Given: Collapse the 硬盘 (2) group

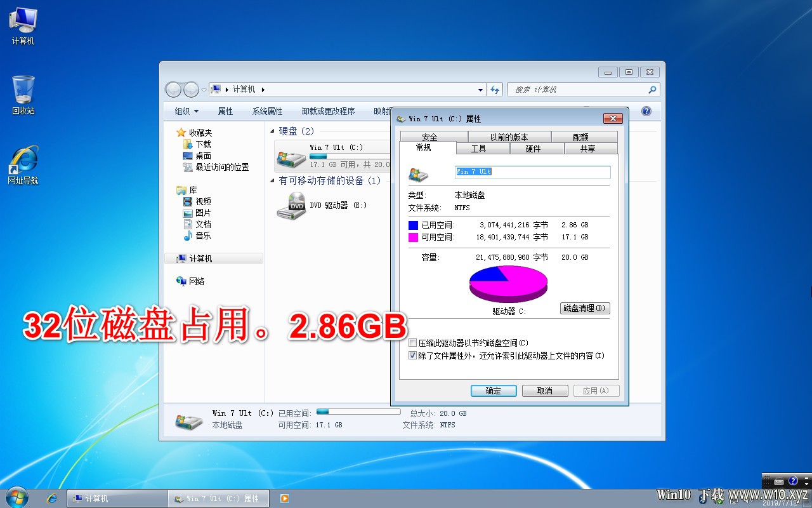Looking at the screenshot, I should coord(273,131).
